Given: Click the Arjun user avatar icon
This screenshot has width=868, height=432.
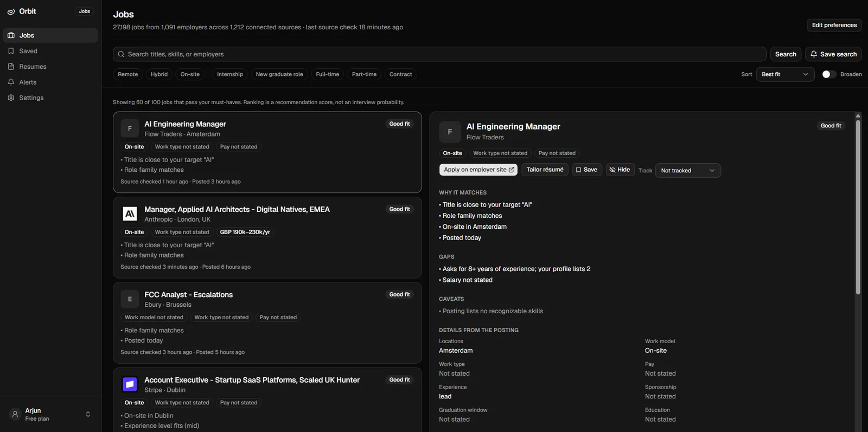Looking at the screenshot, I should pos(15,414).
